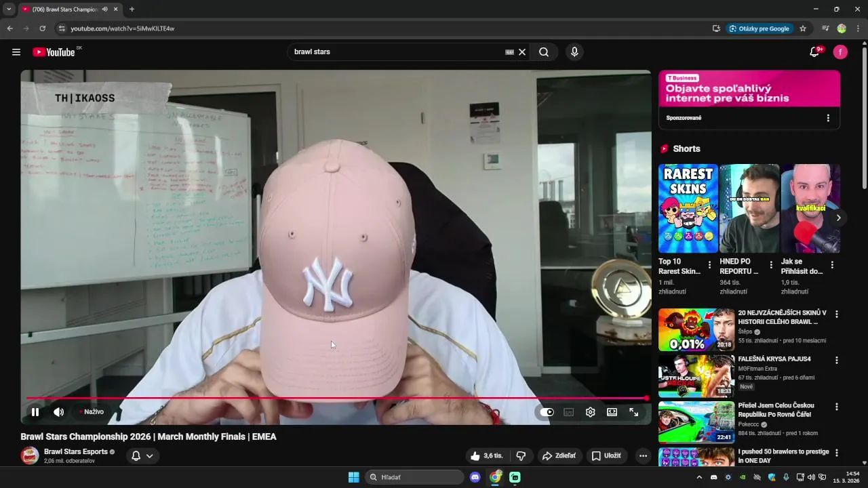Image resolution: width=868 pixels, height=488 pixels.
Task: Run search with the magnifier button
Action: tap(544, 52)
